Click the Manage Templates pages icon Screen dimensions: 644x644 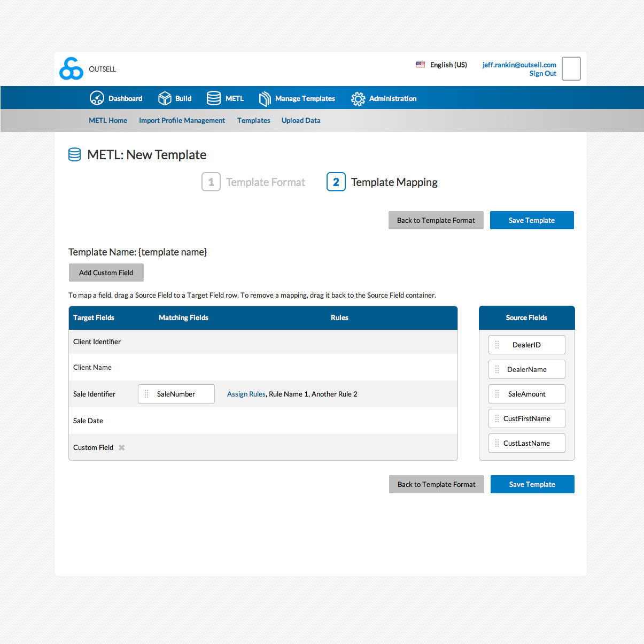[265, 99]
